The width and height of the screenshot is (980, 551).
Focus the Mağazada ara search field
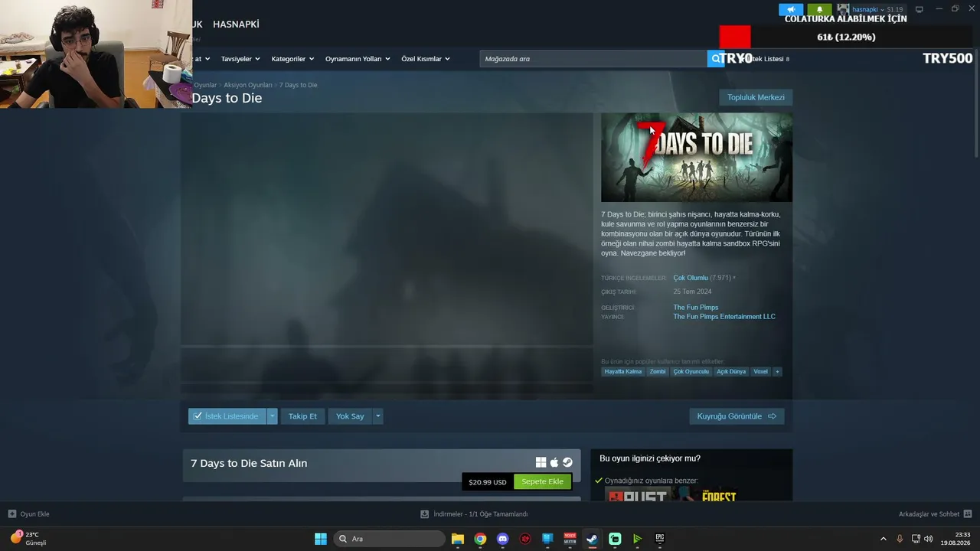593,59
